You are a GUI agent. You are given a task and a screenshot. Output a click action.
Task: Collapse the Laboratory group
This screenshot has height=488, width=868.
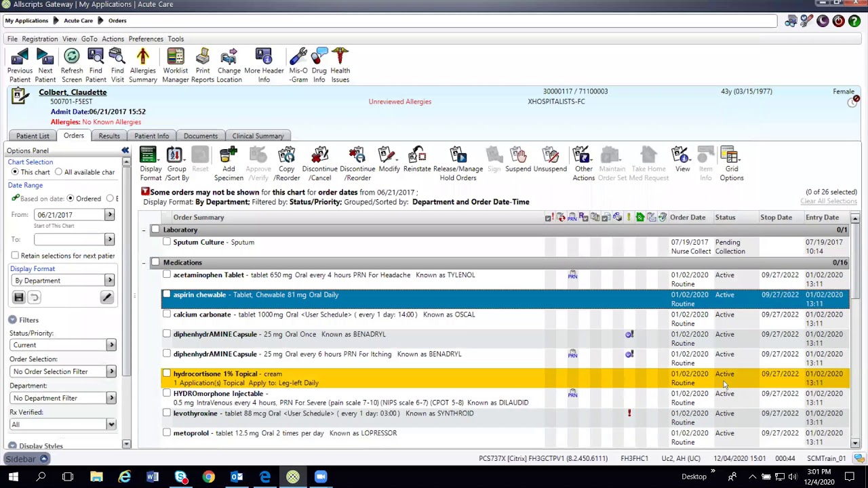(144, 230)
